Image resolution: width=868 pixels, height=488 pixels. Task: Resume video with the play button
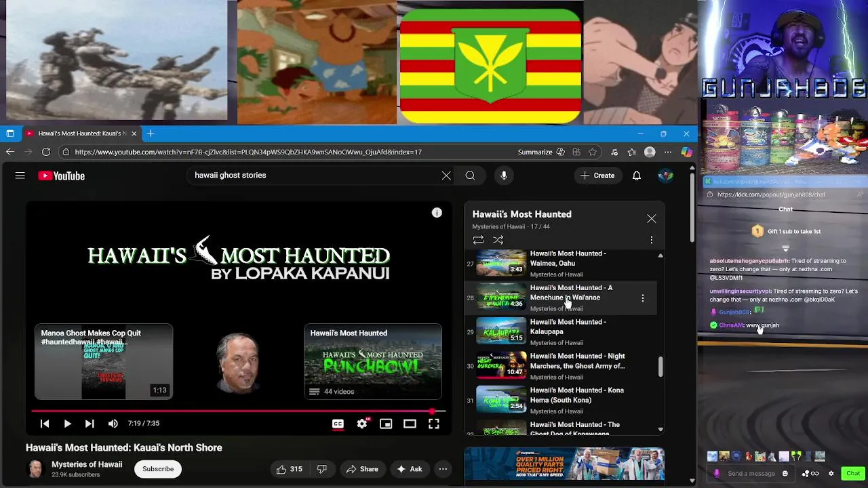pyautogui.click(x=67, y=424)
